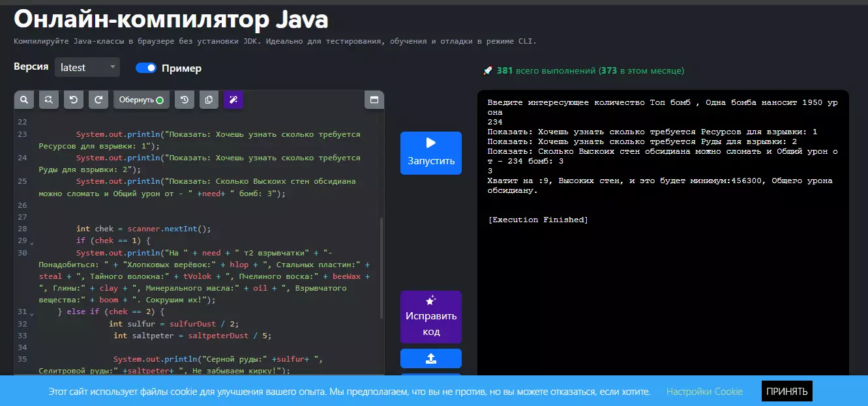Collapse the code fold at line 29

click(x=32, y=242)
